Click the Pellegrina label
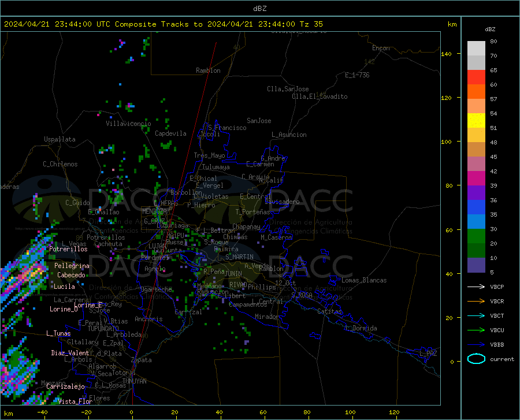 pos(72,266)
